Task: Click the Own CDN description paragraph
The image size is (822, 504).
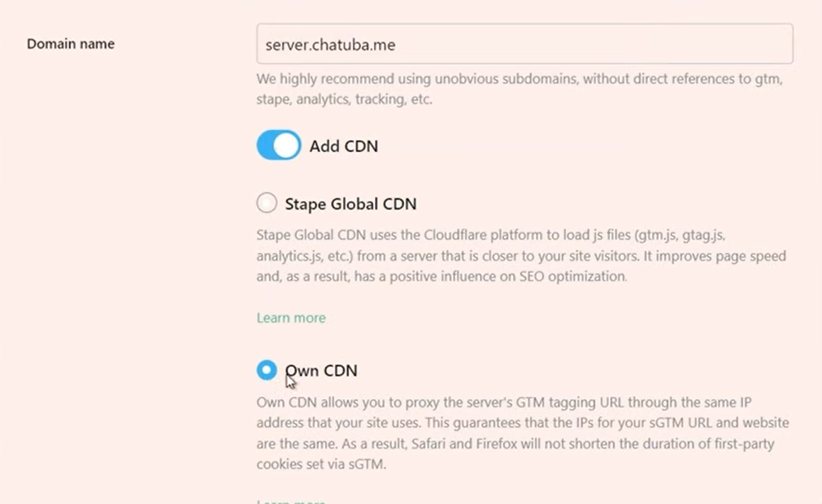Action: (x=522, y=434)
